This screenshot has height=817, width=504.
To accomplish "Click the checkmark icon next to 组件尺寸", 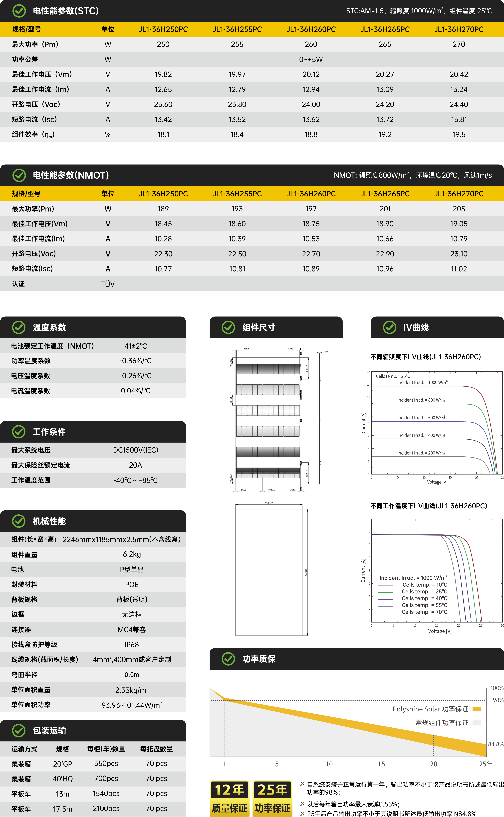I will tap(228, 327).
